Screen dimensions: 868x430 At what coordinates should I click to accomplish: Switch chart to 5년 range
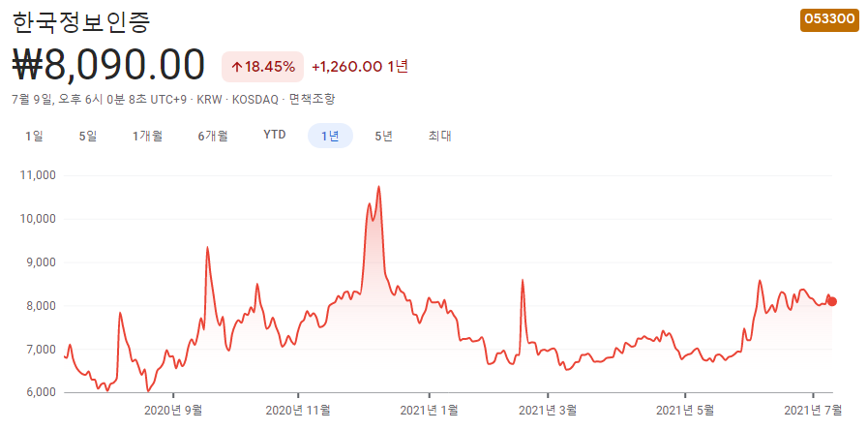click(383, 136)
